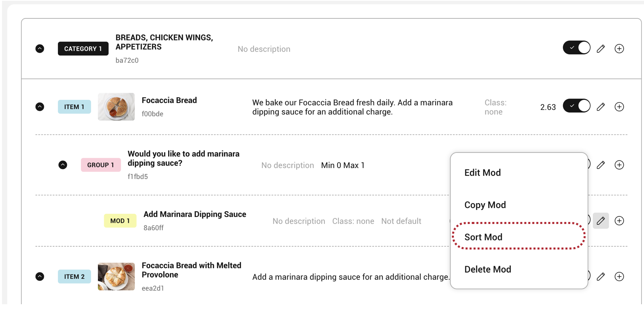Click highlighted pencil icon for Mod 1
Viewport: 644px width, 309px height.
click(600, 221)
